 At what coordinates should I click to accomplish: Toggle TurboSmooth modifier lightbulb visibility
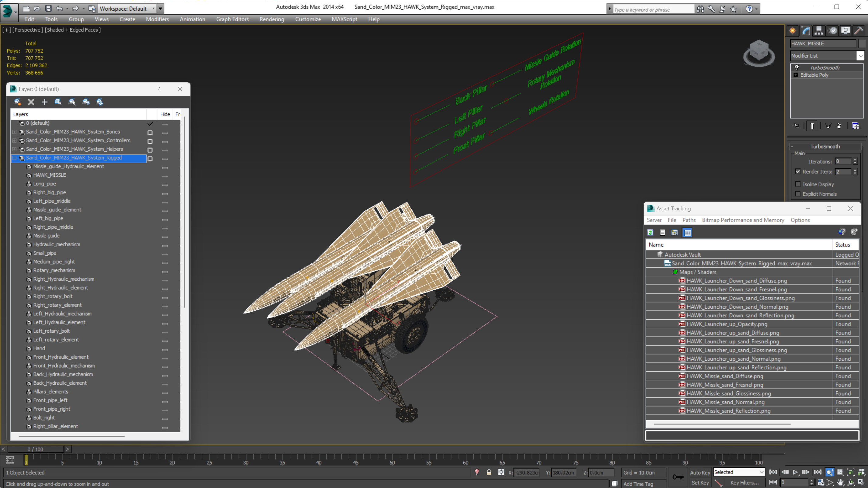(x=797, y=67)
